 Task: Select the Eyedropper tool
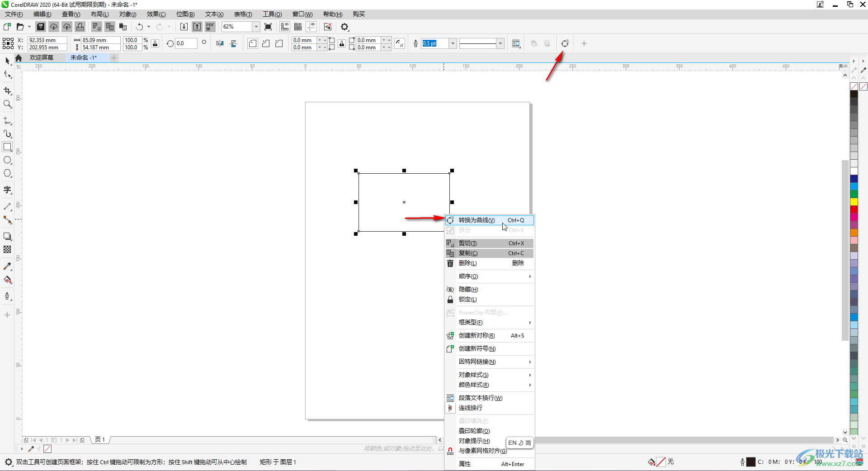7,266
